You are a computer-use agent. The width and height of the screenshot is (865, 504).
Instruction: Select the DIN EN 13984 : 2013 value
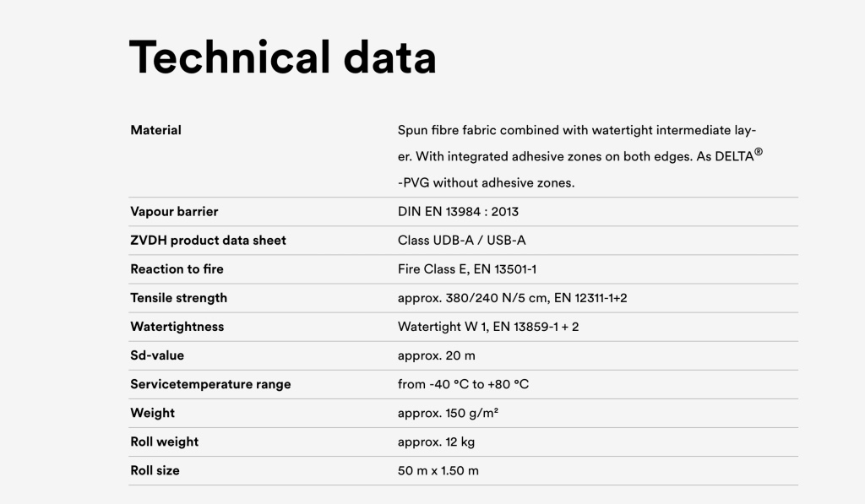pos(458,211)
